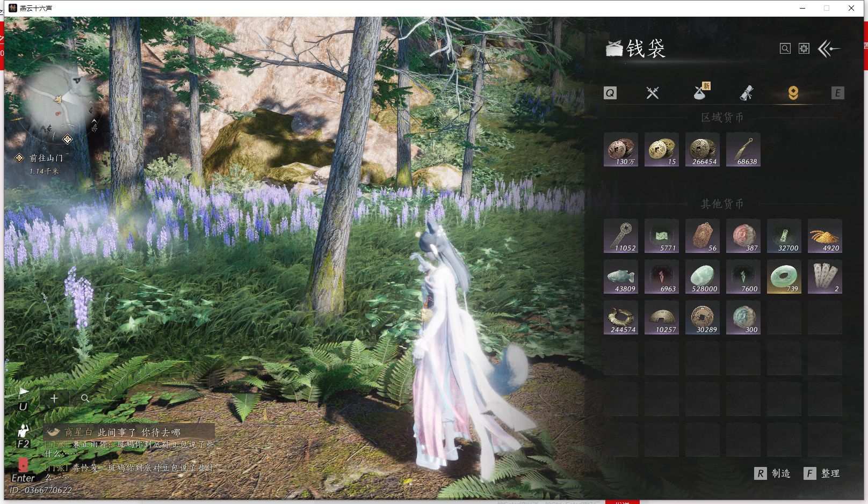The width and height of the screenshot is (868, 504).
Task: Select the green jade stone showing 528000
Action: click(x=703, y=277)
